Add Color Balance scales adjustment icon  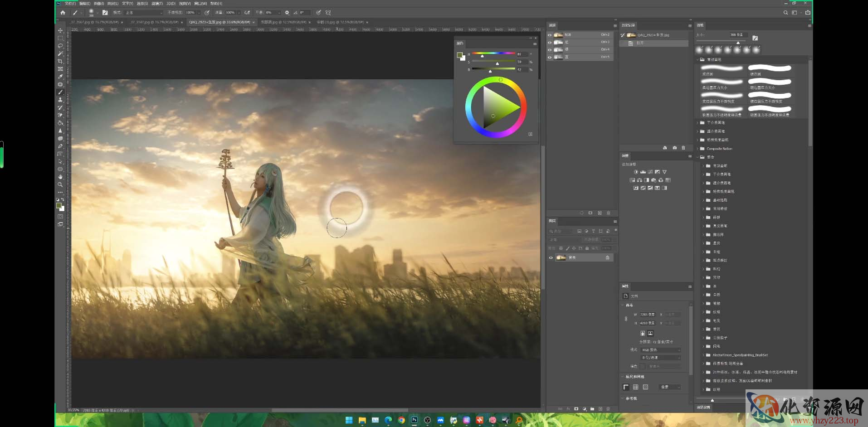pos(639,180)
